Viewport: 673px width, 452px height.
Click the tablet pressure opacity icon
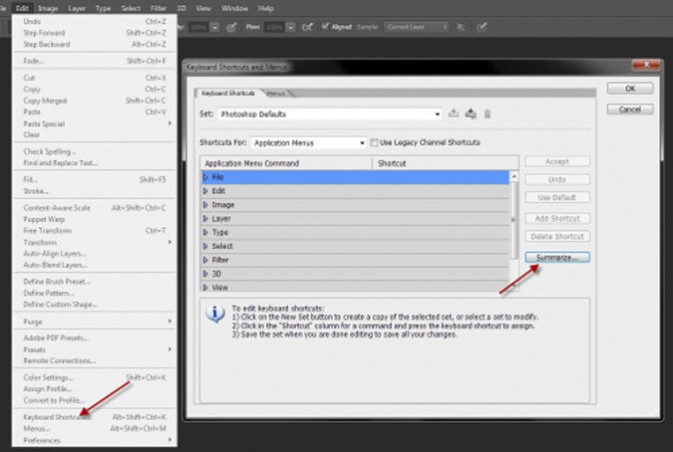pyautogui.click(x=233, y=26)
